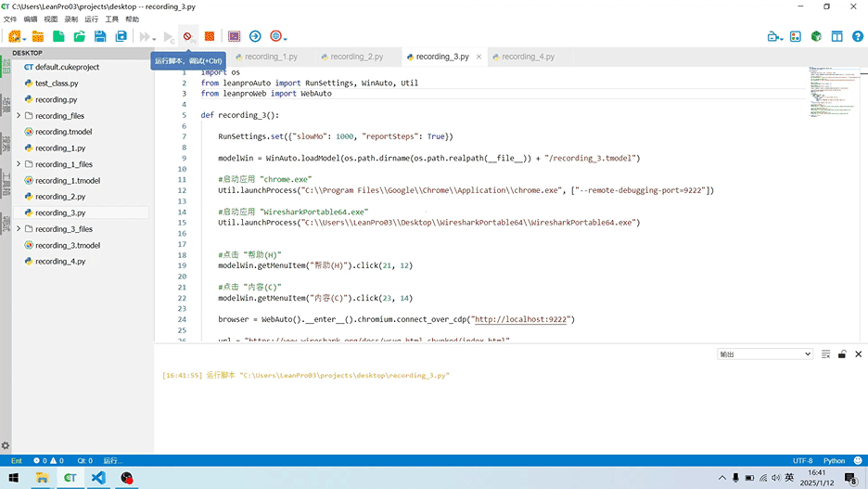Click the blue circled arrow icon
This screenshot has height=489, width=868.
click(255, 36)
